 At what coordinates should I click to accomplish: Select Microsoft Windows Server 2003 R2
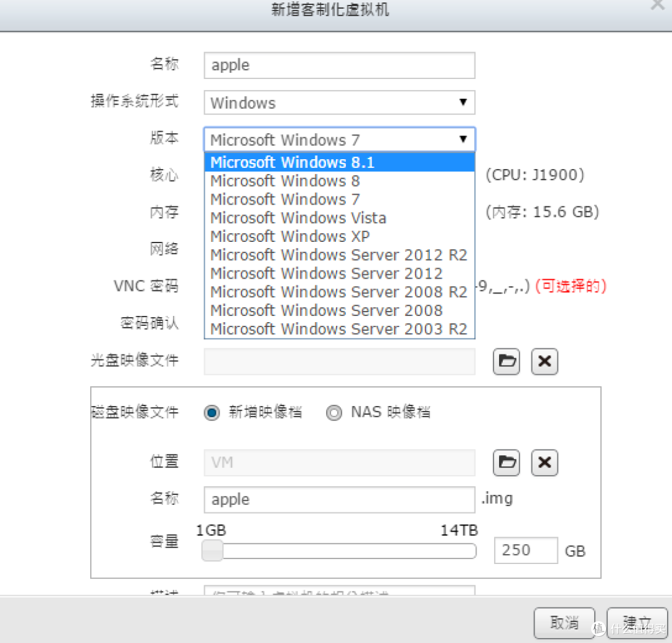coord(340,328)
